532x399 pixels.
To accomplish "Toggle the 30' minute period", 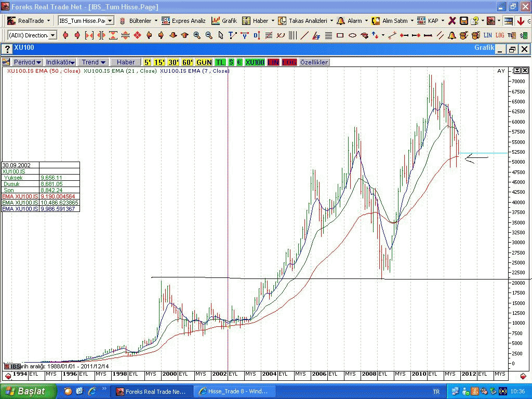I will pos(173,62).
